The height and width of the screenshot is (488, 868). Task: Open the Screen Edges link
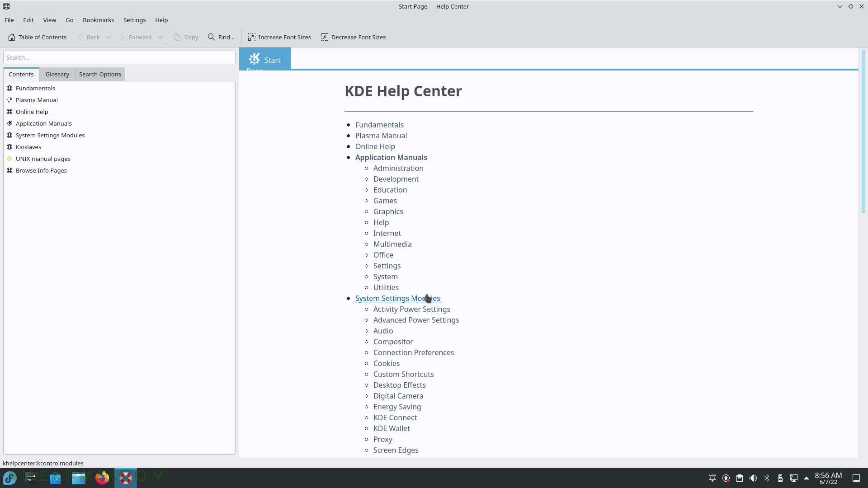click(x=396, y=450)
